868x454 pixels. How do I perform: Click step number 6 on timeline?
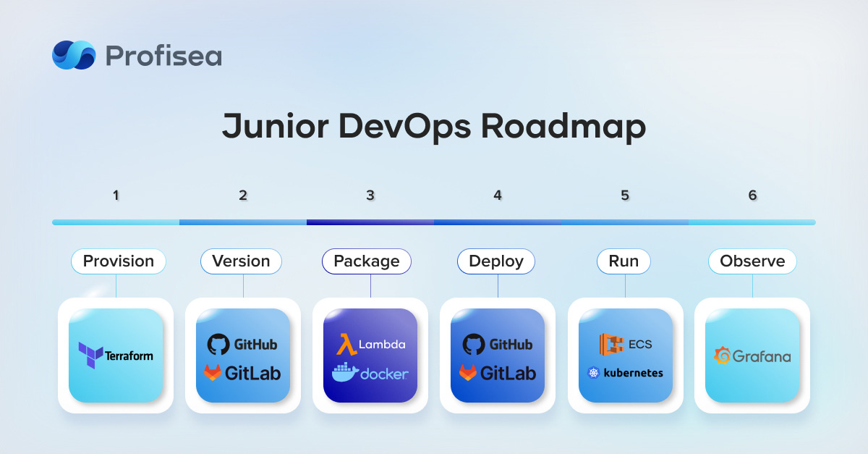pyautogui.click(x=752, y=195)
